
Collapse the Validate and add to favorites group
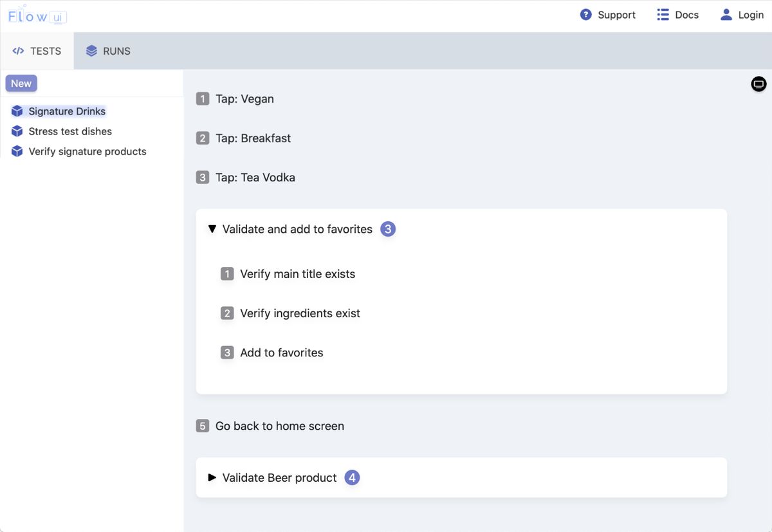[212, 228]
